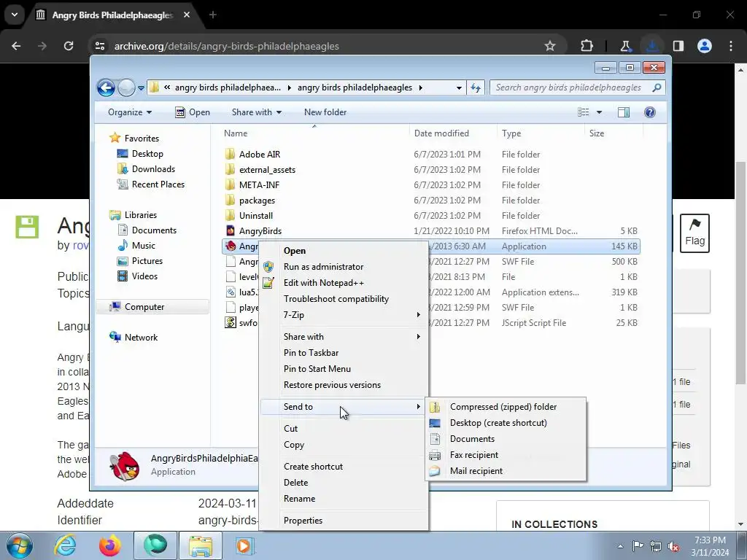The width and height of the screenshot is (747, 560).
Task: Focus the Search angry birds philadelphaeagles field
Action: coord(577,87)
